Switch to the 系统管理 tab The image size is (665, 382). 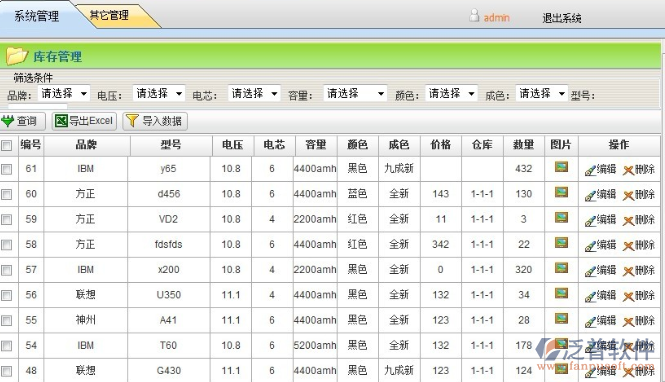(36, 16)
